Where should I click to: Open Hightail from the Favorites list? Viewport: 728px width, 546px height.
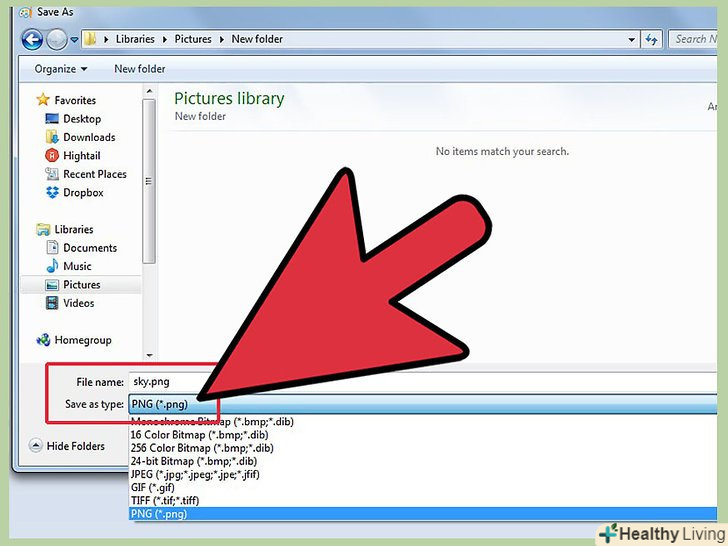click(x=82, y=156)
